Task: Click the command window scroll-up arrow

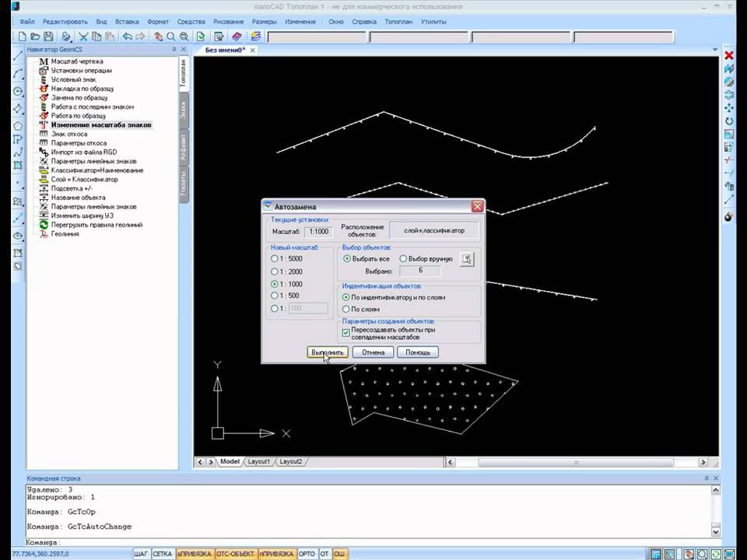Action: click(716, 489)
